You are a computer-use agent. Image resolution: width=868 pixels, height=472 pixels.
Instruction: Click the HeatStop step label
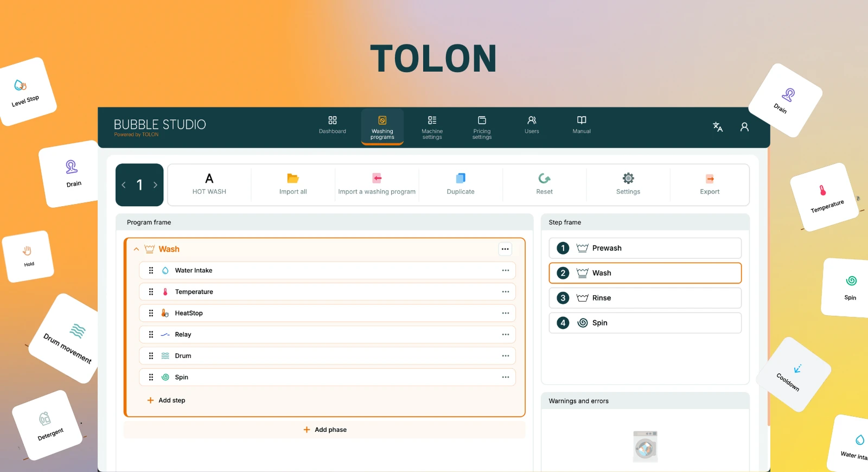pyautogui.click(x=189, y=313)
